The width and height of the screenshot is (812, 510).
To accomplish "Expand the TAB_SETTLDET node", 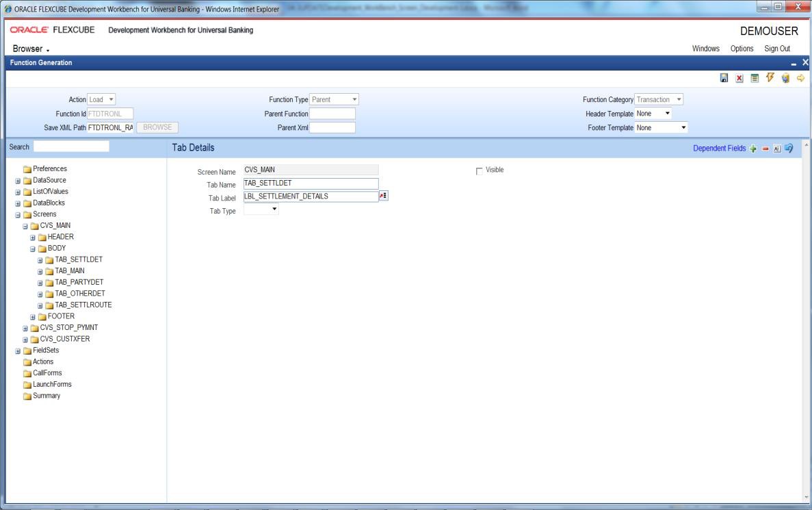I will pos(40,260).
